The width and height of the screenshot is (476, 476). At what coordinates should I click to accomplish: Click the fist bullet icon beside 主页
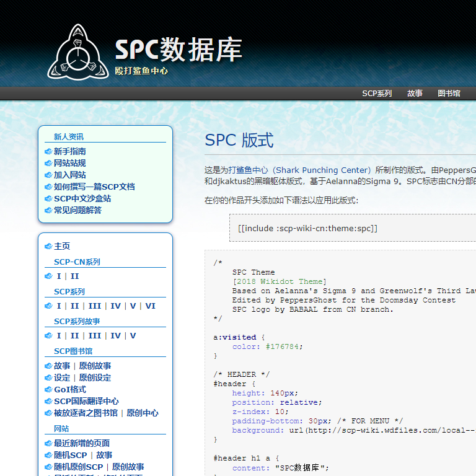pos(48,246)
